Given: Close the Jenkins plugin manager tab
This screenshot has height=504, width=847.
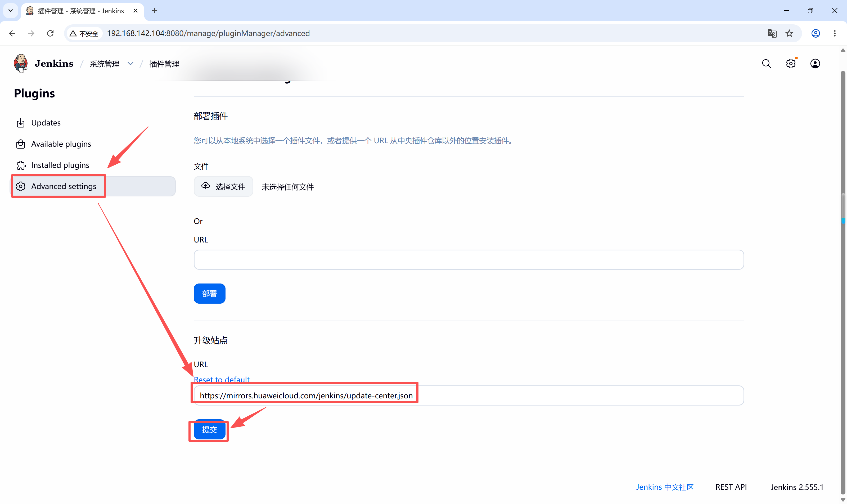Looking at the screenshot, I should 136,11.
